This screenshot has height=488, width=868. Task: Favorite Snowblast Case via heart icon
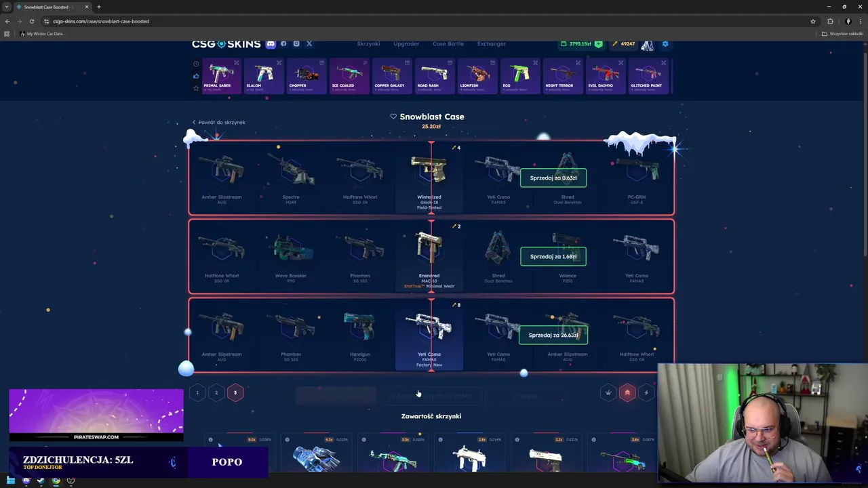393,117
